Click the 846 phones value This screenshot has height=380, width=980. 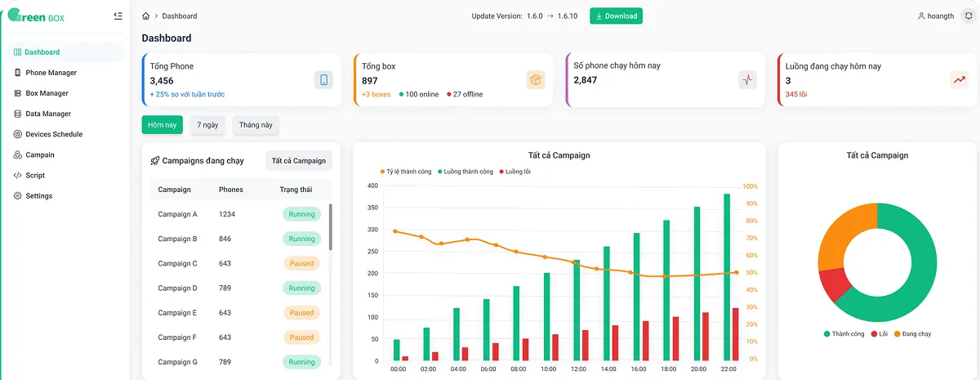click(x=225, y=239)
